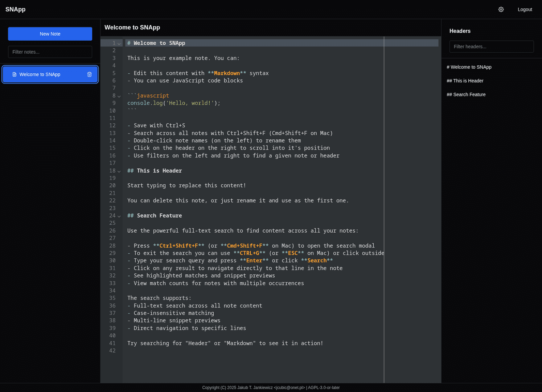Viewport: 542px width, 392px height.
Task: Collapse the Welcome to SNApp heading fold arrow
Action: click(x=119, y=43)
